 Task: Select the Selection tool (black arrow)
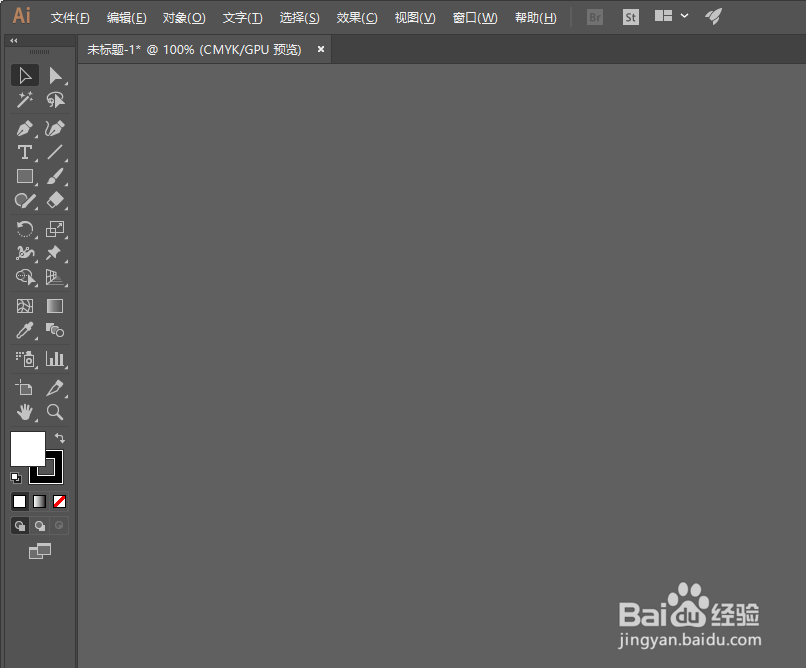point(25,76)
